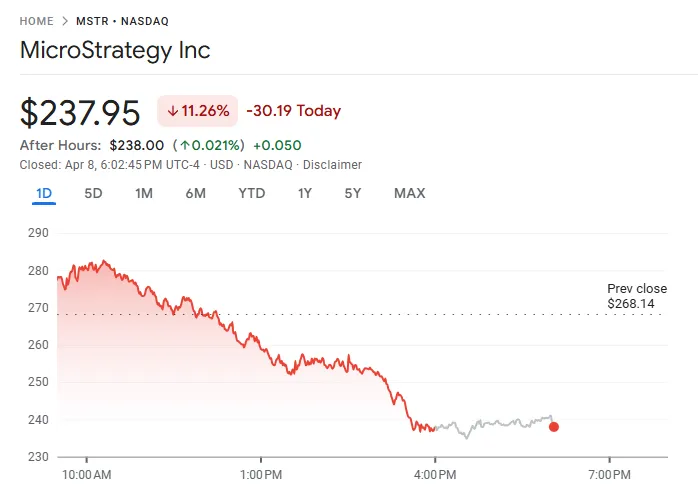Switch to the 1M range tab
Image resolution: width=698 pixels, height=497 pixels.
tap(144, 193)
